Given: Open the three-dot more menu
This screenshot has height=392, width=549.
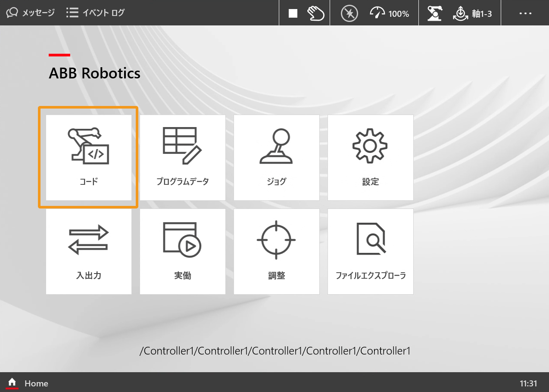Looking at the screenshot, I should point(525,13).
